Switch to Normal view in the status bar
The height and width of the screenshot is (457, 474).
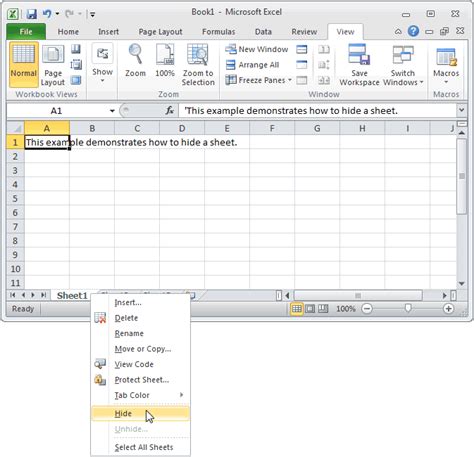(x=297, y=309)
